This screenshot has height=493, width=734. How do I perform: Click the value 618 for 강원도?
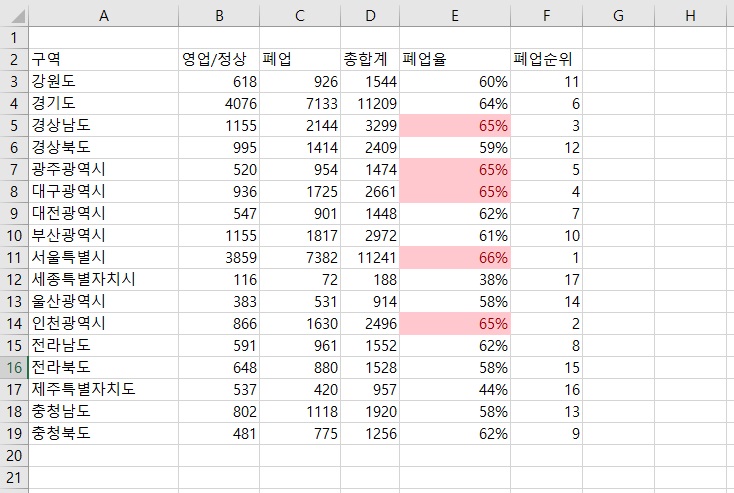[219, 81]
